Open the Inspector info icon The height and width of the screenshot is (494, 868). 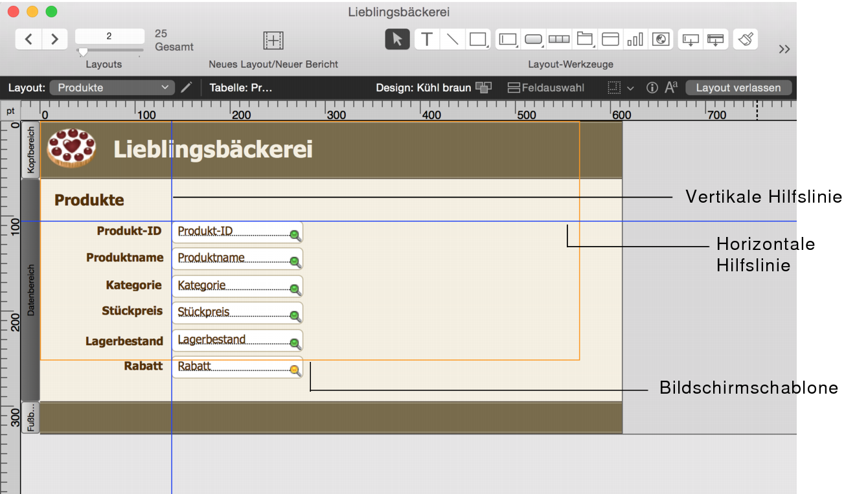652,87
